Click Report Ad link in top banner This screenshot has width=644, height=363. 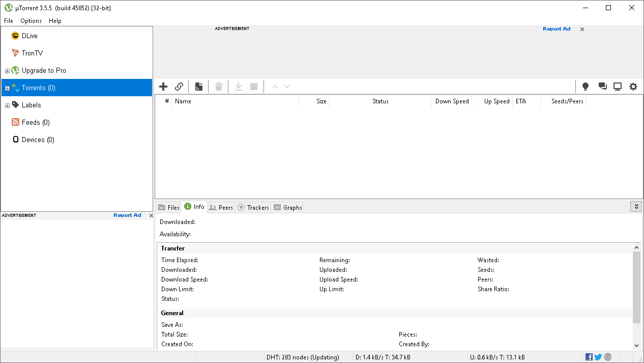pos(557,29)
